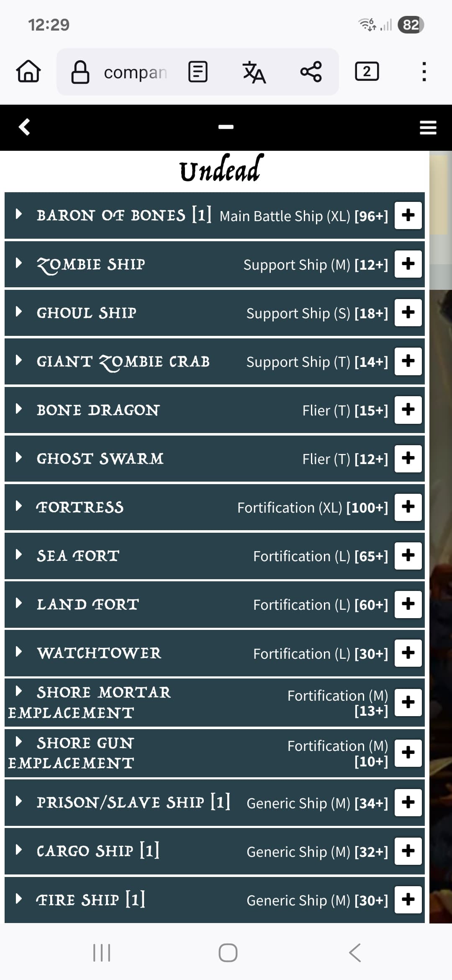Image resolution: width=452 pixels, height=980 pixels.
Task: Add a Fire Ship with plus button
Action: pyautogui.click(x=408, y=899)
